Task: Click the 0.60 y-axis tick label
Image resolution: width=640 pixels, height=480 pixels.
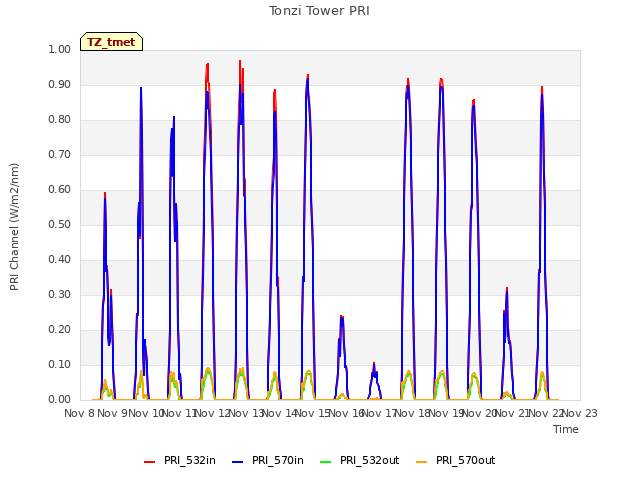Action: 60,189
